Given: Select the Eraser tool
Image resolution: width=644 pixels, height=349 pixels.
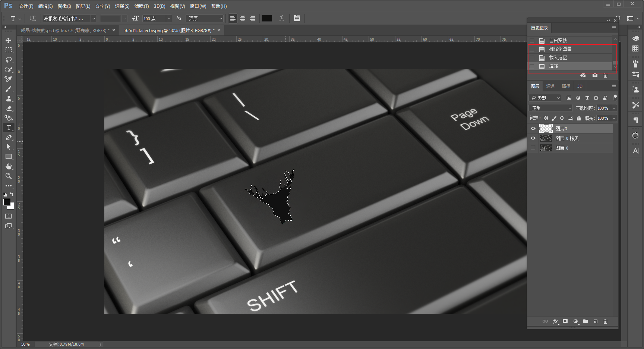Looking at the screenshot, I should pyautogui.click(x=9, y=108).
